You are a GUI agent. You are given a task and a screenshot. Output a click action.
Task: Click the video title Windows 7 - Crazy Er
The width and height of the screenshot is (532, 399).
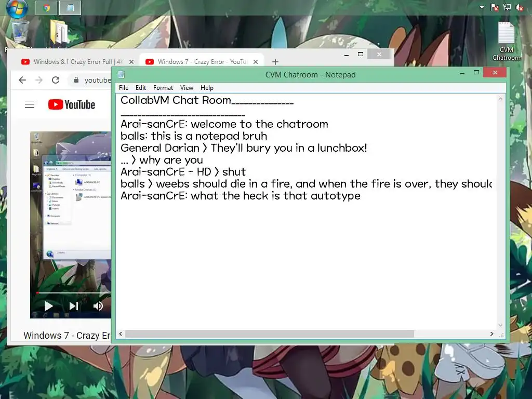tap(67, 335)
